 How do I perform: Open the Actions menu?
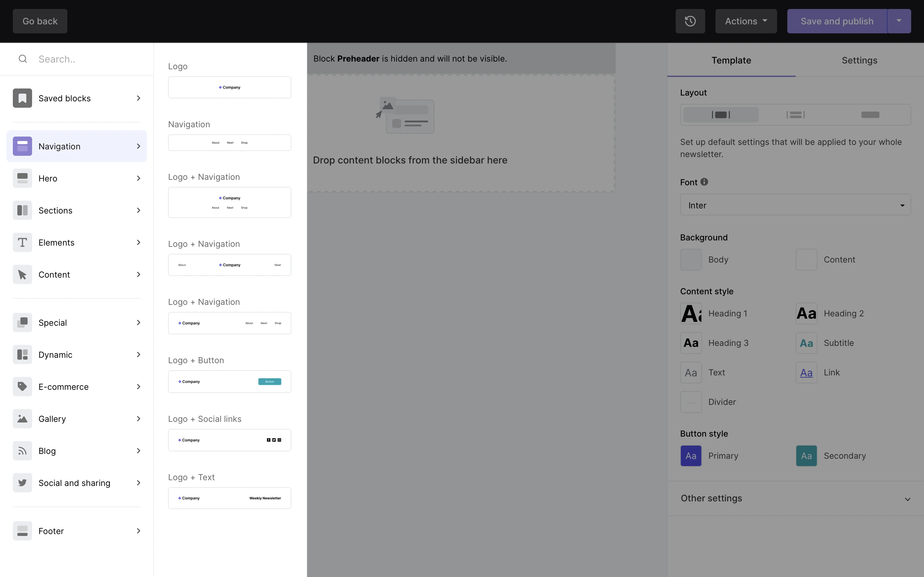pyautogui.click(x=745, y=21)
